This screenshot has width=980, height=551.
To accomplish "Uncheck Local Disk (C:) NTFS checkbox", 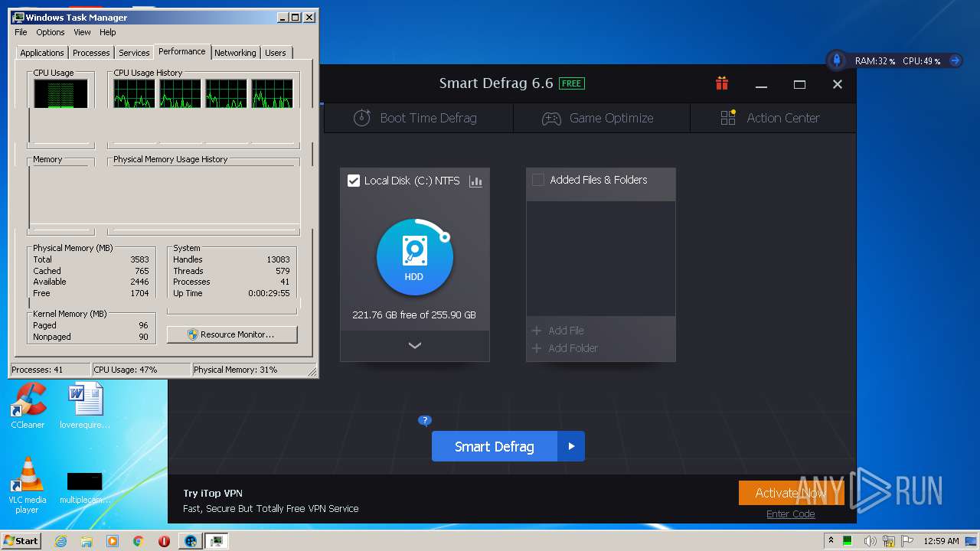I will [354, 181].
